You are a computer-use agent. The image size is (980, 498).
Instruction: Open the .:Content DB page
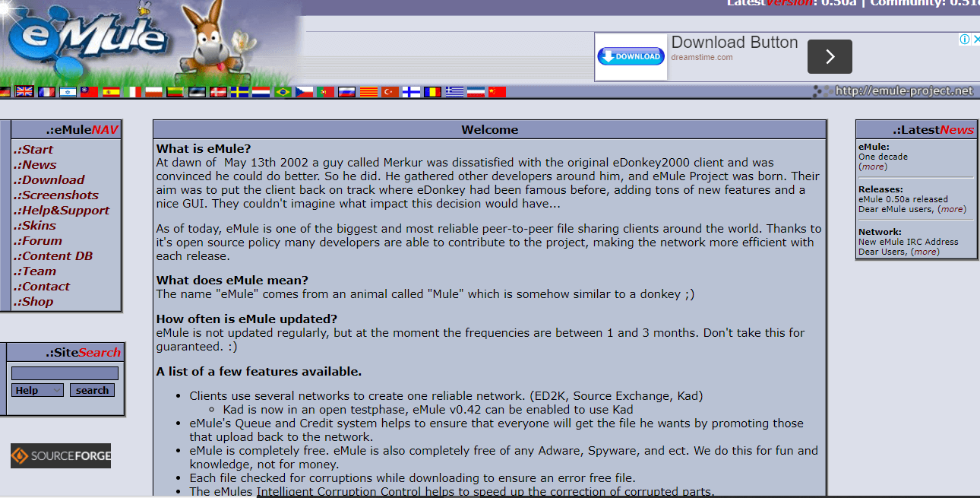point(53,256)
